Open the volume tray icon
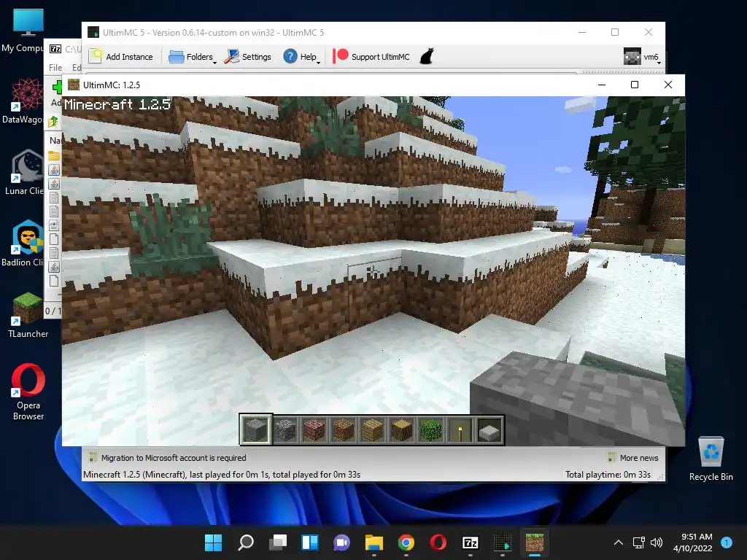The height and width of the screenshot is (560, 747). (657, 542)
